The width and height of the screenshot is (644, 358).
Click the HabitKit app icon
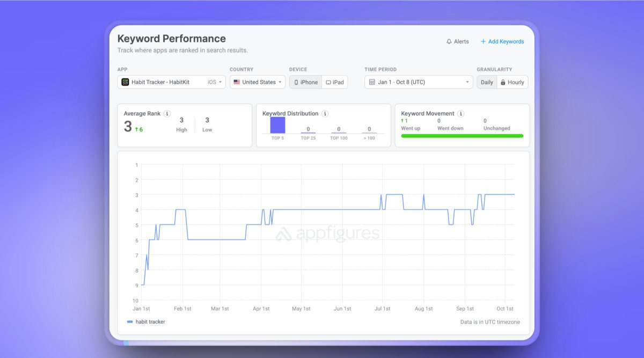point(125,82)
